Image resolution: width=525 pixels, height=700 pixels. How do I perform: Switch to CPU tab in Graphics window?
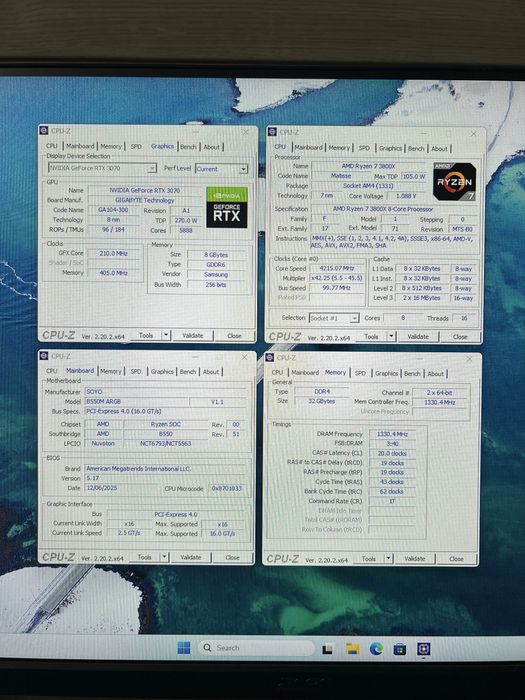[x=52, y=146]
